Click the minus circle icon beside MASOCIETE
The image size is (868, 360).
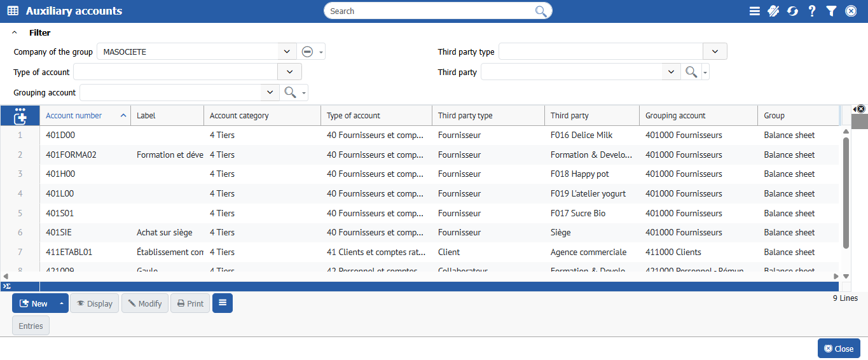coord(307,52)
